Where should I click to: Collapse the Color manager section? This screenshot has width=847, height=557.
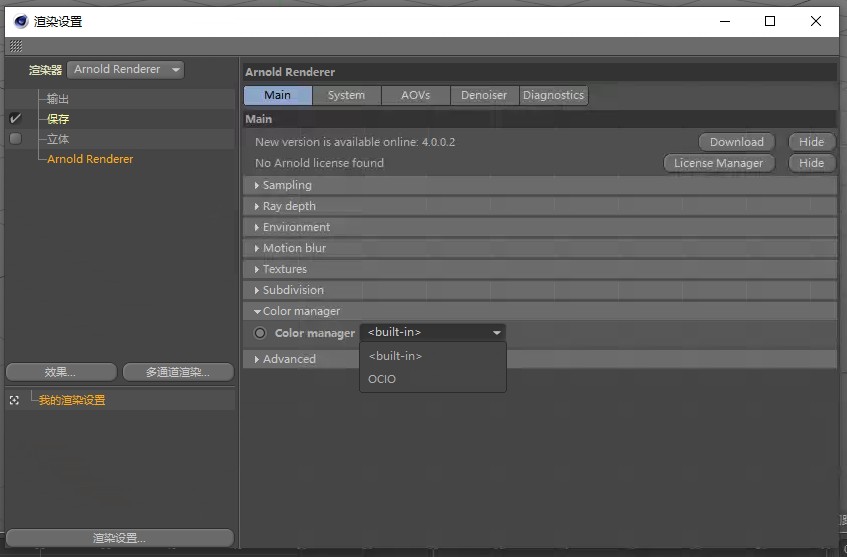(540, 311)
